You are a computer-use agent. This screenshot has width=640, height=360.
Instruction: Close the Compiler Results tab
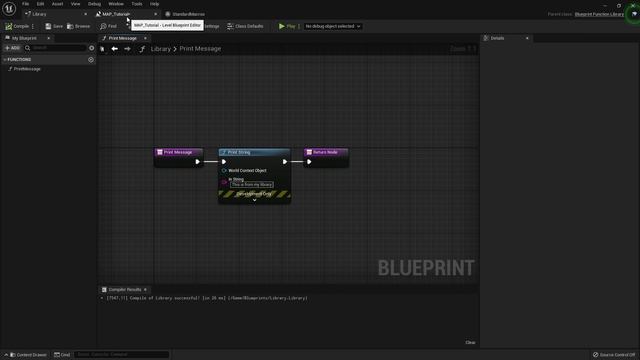[x=145, y=289]
